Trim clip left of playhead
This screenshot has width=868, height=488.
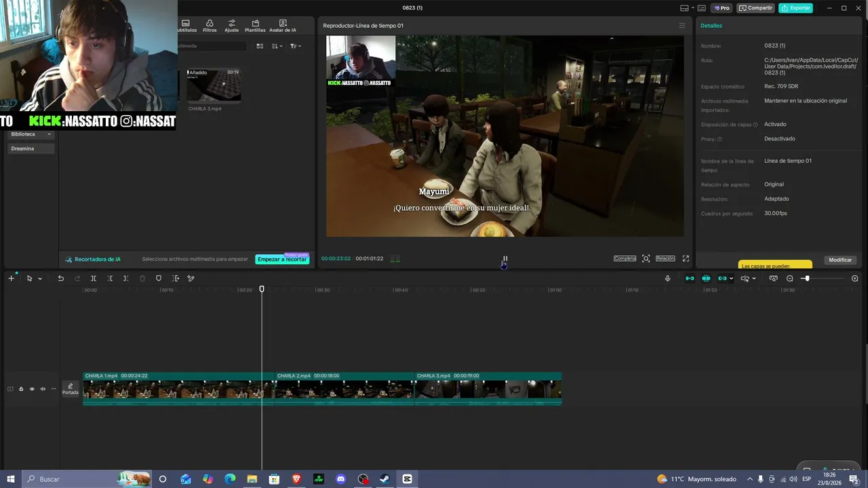(110, 279)
